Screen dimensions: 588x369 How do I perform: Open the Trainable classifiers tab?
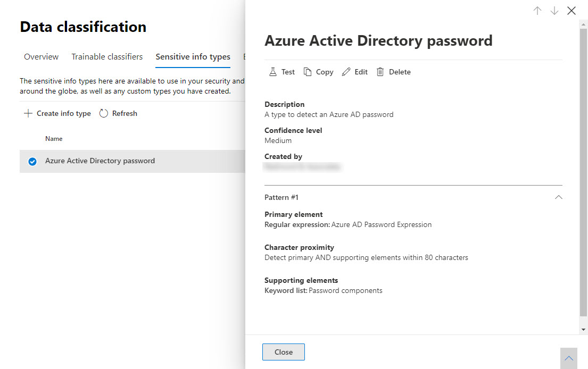106,56
